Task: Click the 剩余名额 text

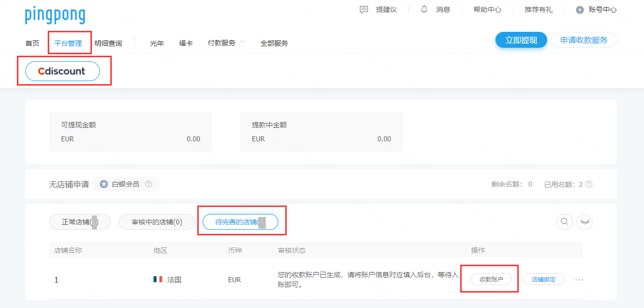Action: coord(507,184)
